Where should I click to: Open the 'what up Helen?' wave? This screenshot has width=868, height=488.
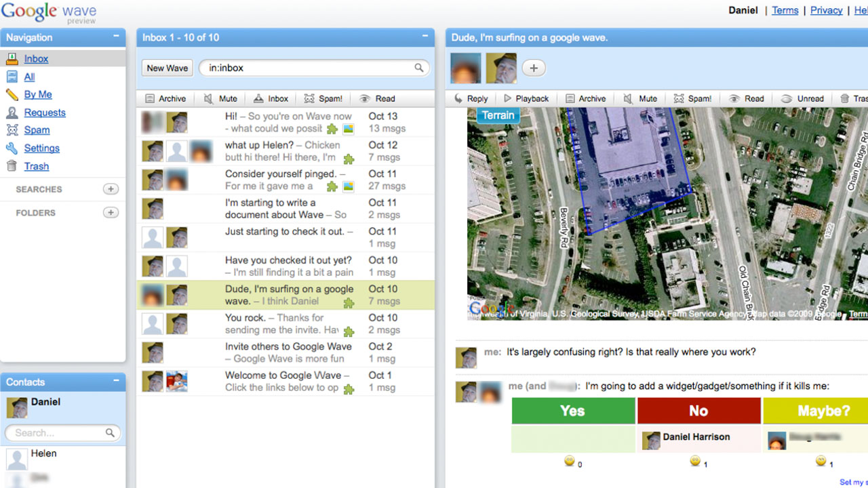coord(285,151)
